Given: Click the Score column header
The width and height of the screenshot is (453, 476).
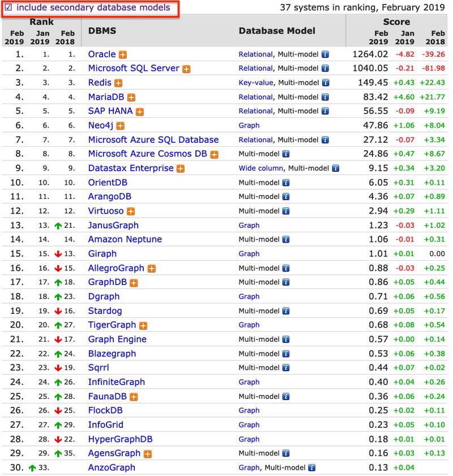Looking at the screenshot, I should click(x=396, y=22).
